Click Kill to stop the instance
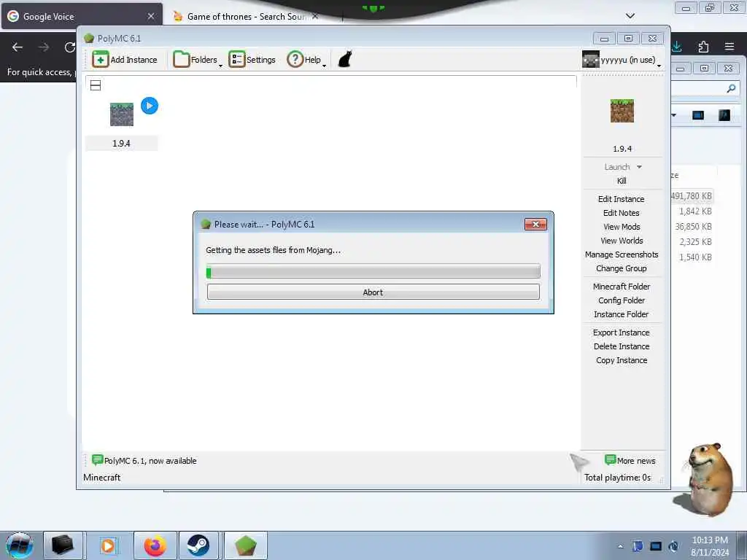This screenshot has height=560, width=747. click(622, 181)
